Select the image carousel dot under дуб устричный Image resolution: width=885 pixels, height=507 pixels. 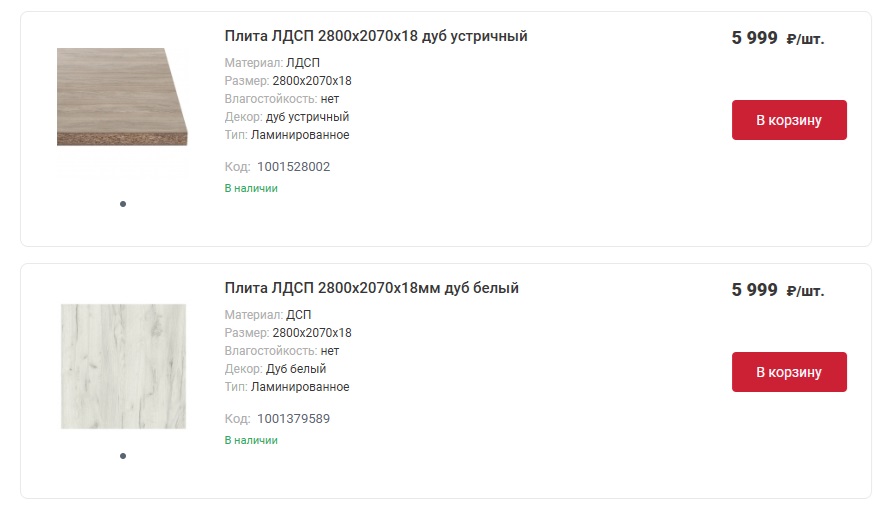[123, 204]
